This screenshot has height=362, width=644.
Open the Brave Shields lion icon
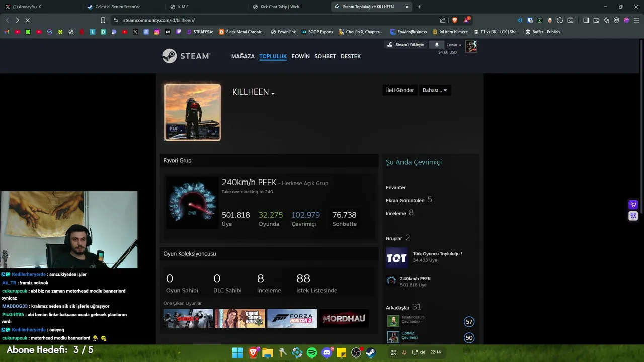click(455, 20)
